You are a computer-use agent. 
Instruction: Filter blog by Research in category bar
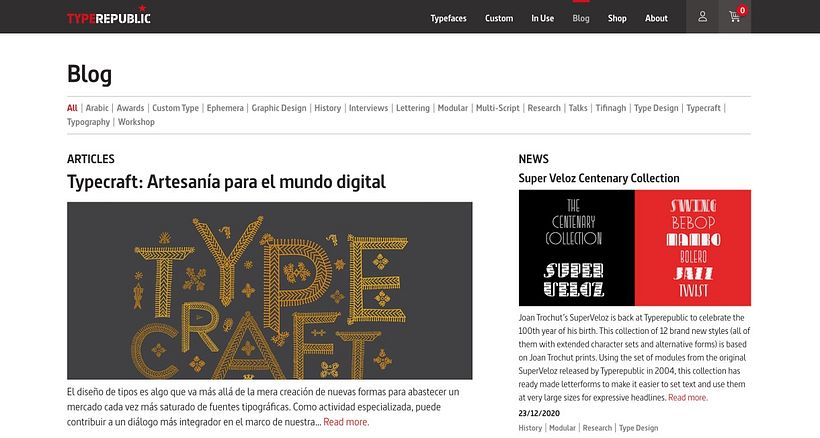coord(544,108)
